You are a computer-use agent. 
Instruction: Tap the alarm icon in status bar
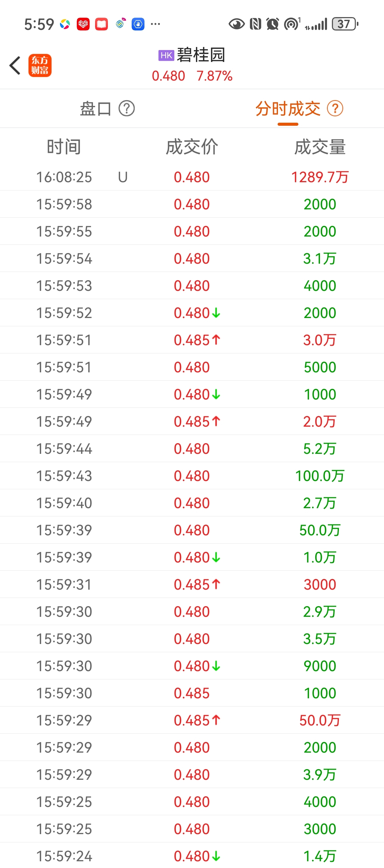[272, 24]
